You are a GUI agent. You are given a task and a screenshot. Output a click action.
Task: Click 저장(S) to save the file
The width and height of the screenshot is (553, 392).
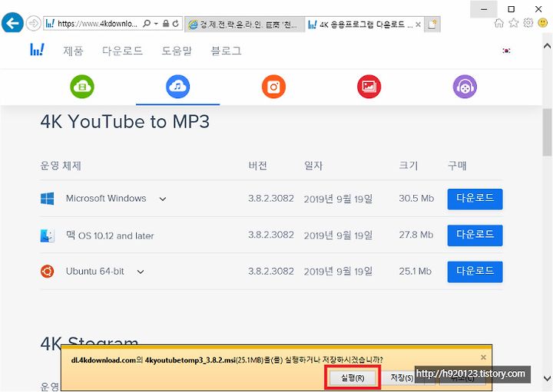pyautogui.click(x=402, y=378)
